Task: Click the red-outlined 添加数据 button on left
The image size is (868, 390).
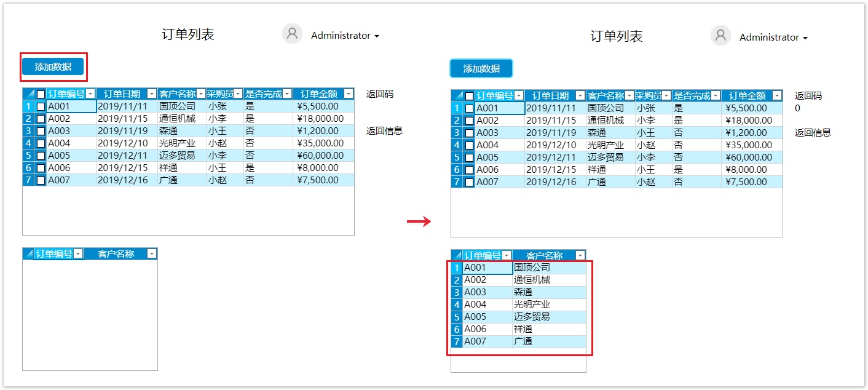Action: pyautogui.click(x=53, y=67)
